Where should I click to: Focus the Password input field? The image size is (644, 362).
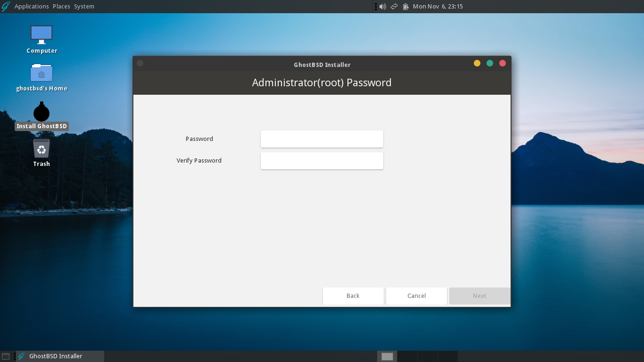click(322, 139)
